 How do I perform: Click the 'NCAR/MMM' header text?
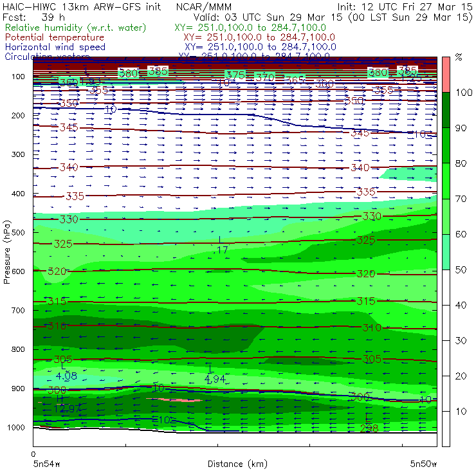[x=204, y=6]
